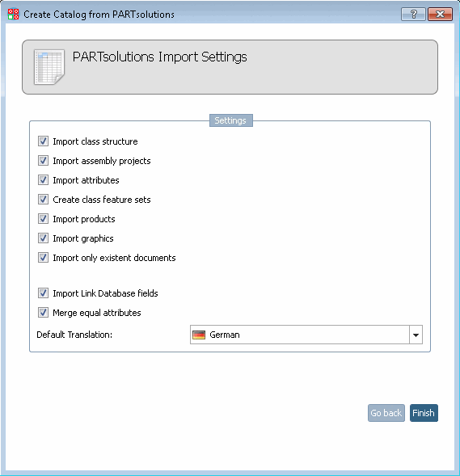Viewport: 460px width, 476px height.
Task: Select the German language combo box
Action: (306, 335)
